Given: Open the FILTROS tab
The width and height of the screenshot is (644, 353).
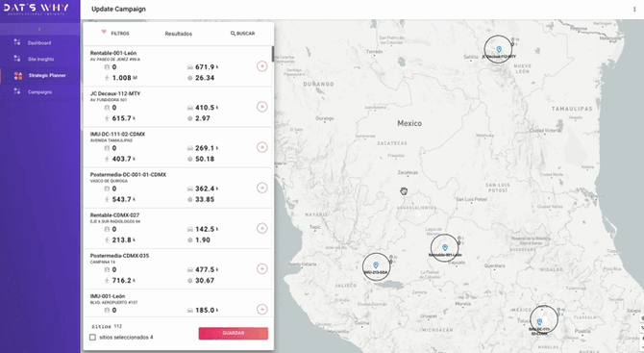Looking at the screenshot, I should [x=115, y=34].
